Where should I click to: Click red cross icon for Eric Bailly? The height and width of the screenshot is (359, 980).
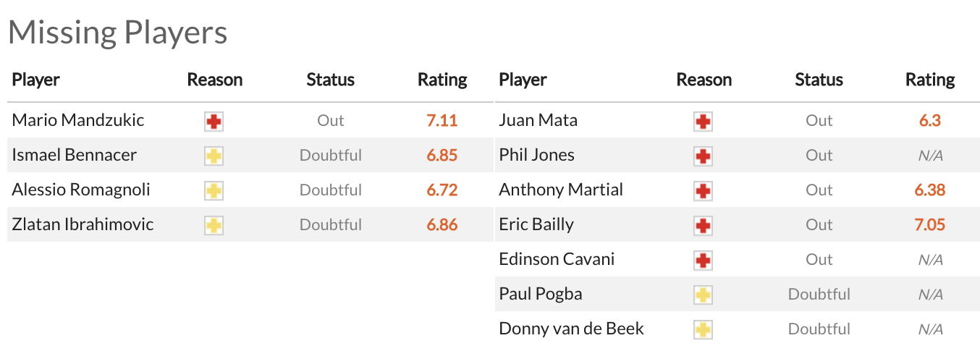[703, 225]
